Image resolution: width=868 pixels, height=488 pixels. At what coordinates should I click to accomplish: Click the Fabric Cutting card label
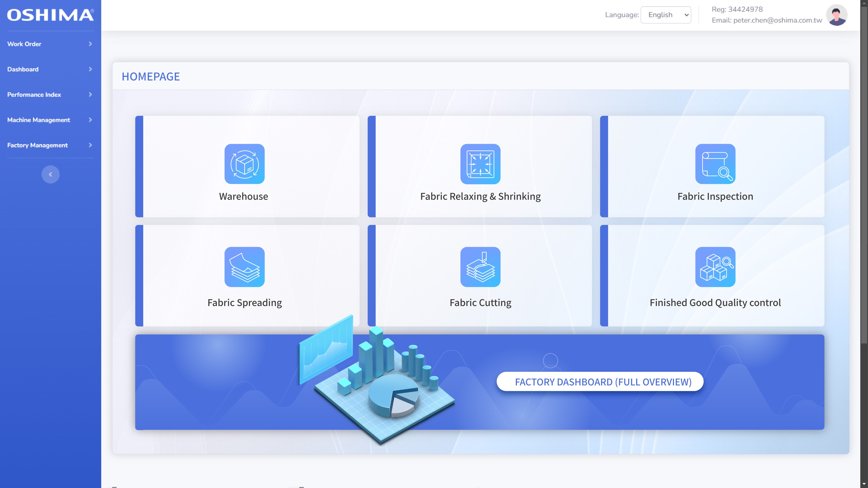[480, 302]
